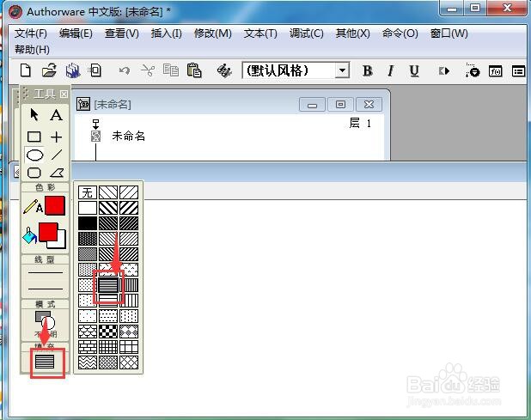
Task: Select the Rectangle tool
Action: pyautogui.click(x=34, y=137)
